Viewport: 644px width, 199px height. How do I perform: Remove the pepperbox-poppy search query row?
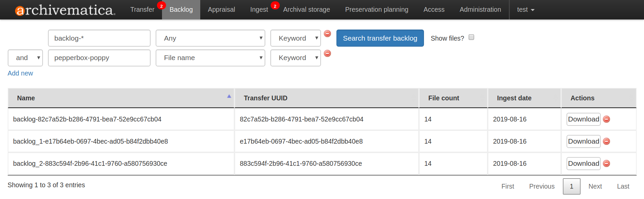pyautogui.click(x=327, y=53)
